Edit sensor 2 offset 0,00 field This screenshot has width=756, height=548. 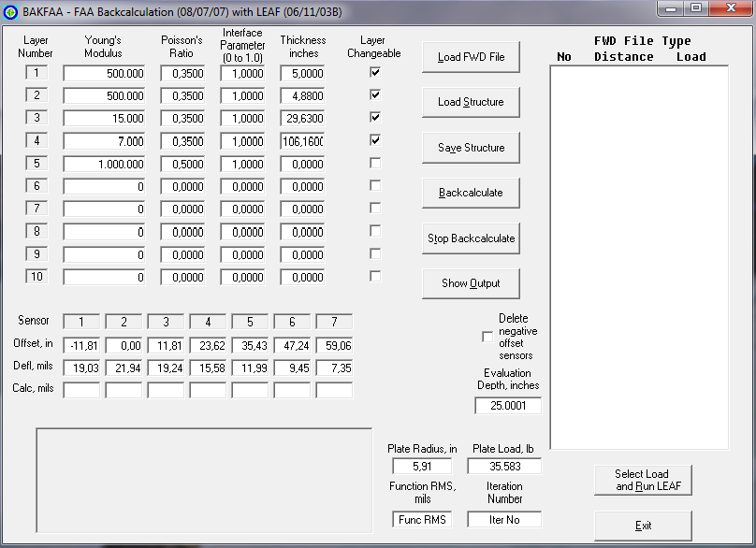pos(124,346)
